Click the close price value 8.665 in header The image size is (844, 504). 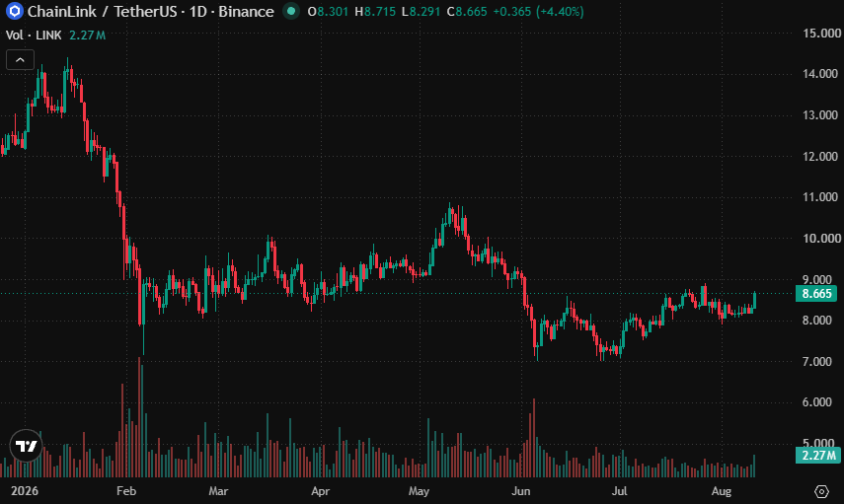472,11
